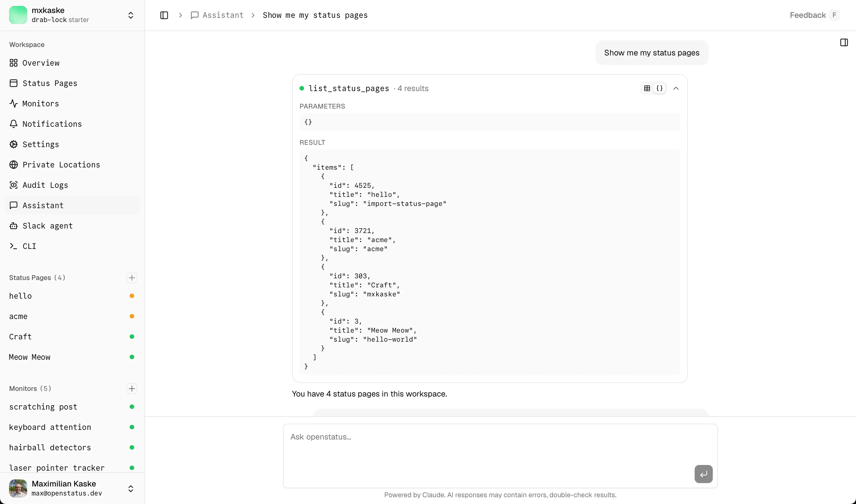Click the orange status dot beside hello
The width and height of the screenshot is (856, 504).
(x=132, y=296)
